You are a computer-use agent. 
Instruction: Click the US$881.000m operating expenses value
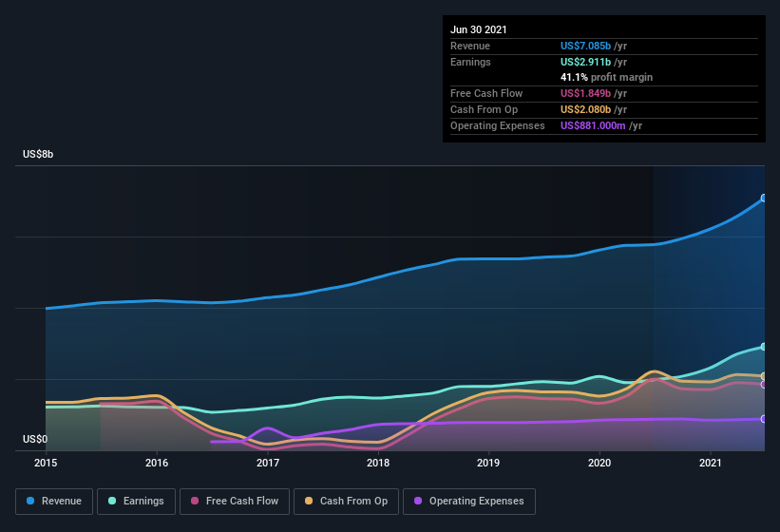point(593,125)
